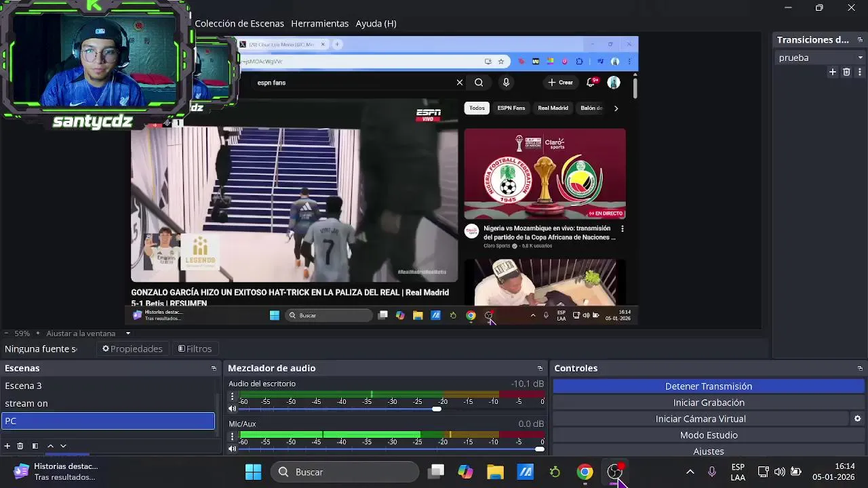The image size is (868, 488).
Task: Open the Historias destac... widgets panel
Action: pos(56,472)
